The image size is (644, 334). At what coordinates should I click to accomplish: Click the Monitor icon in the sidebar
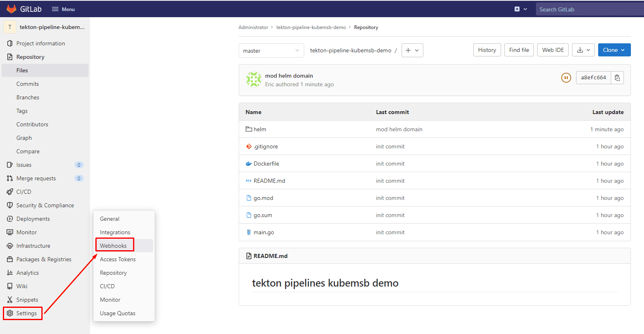pyautogui.click(x=10, y=232)
